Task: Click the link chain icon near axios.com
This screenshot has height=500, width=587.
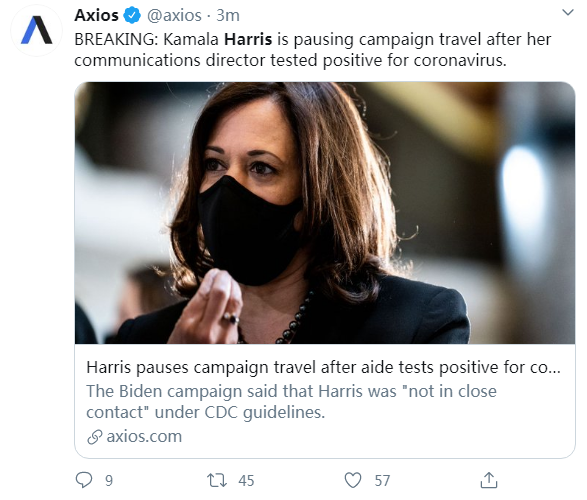Action: (x=95, y=437)
